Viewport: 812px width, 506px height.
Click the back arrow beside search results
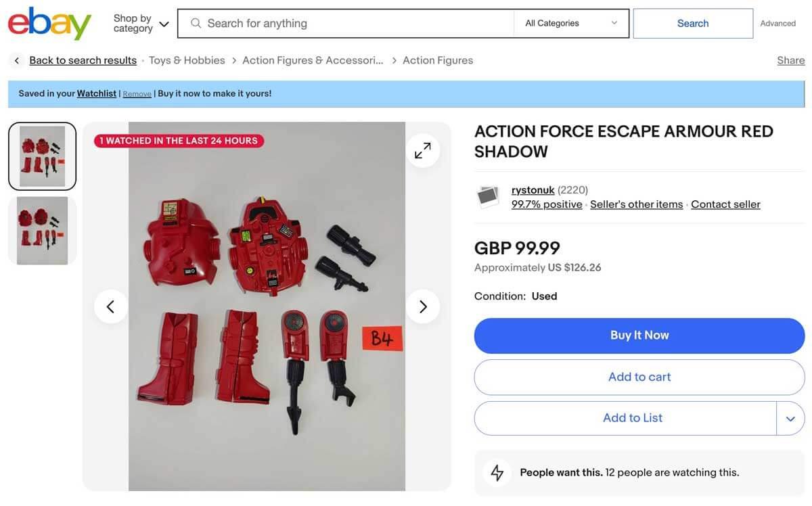tap(16, 60)
